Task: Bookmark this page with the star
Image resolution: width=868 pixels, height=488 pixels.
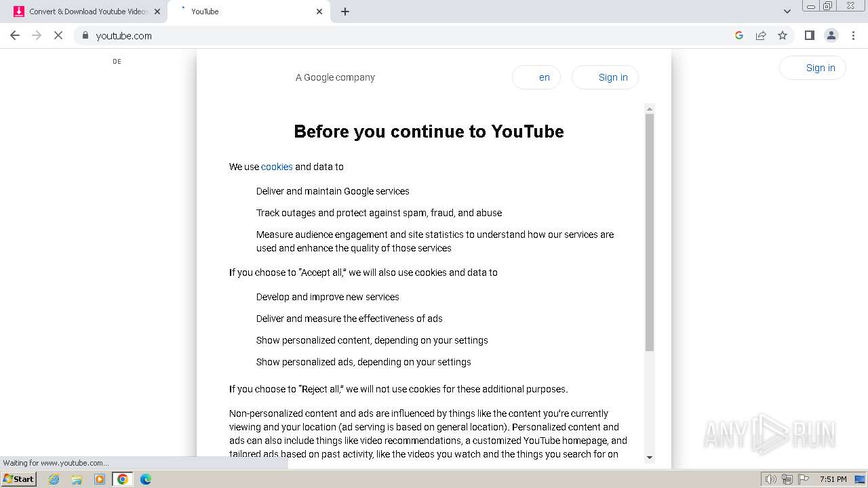Action: click(x=783, y=35)
